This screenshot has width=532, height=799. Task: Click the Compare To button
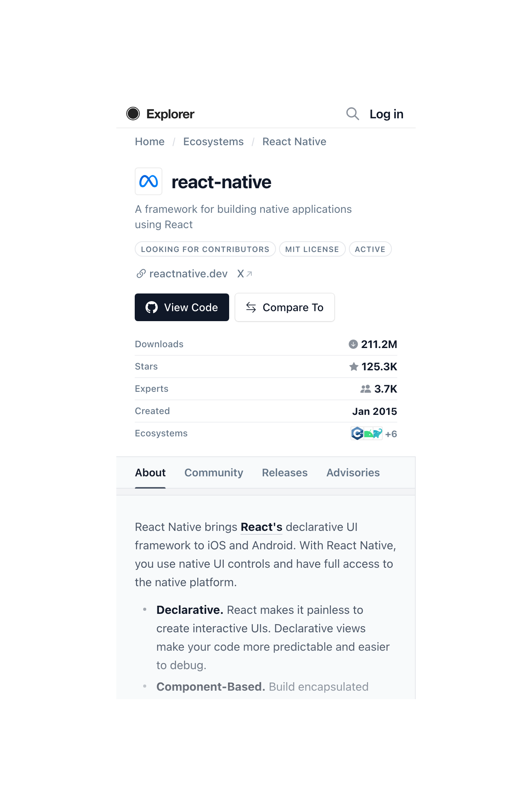point(285,307)
